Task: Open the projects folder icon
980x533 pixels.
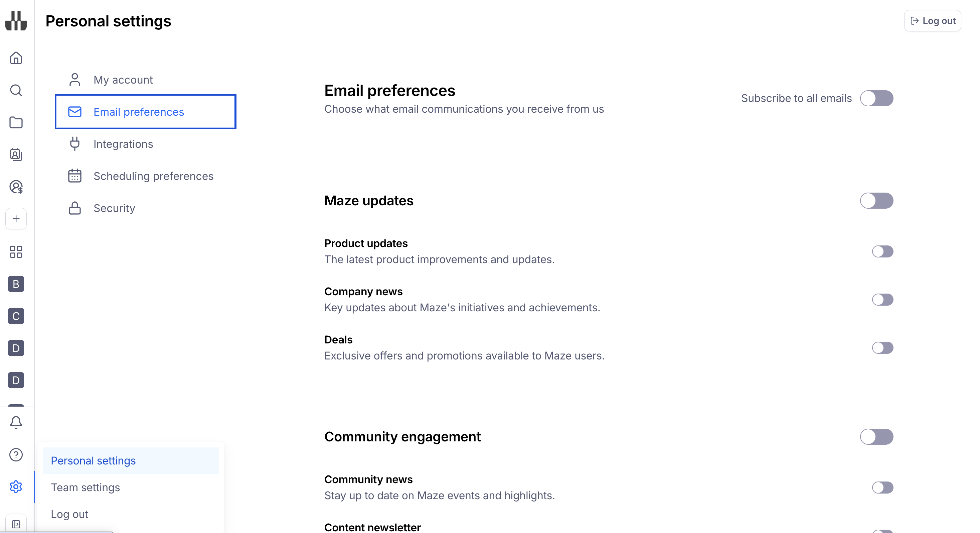Action: click(x=16, y=123)
